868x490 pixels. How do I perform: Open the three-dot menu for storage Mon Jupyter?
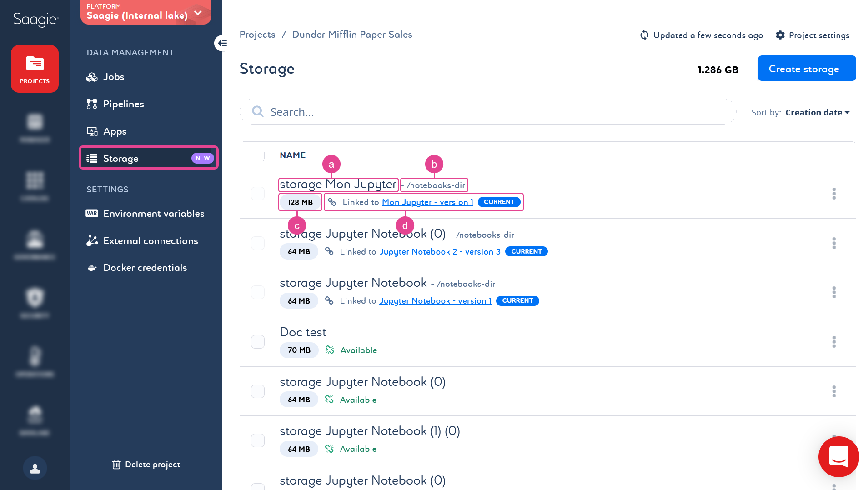[834, 194]
